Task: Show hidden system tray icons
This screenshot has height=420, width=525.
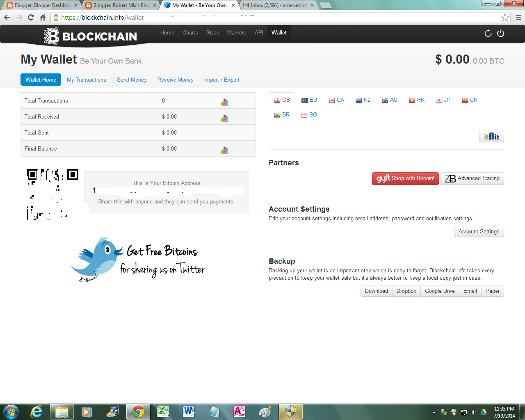Action: [434, 412]
